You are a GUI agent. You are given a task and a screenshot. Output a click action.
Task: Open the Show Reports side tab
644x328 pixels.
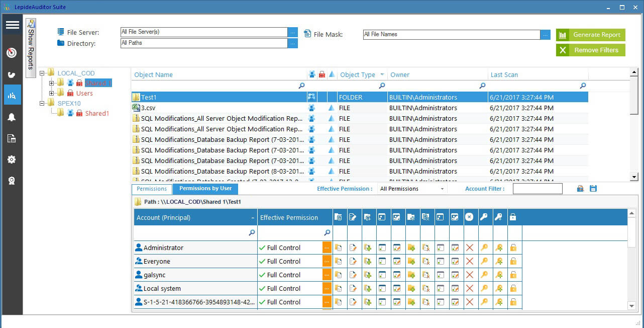[x=31, y=47]
